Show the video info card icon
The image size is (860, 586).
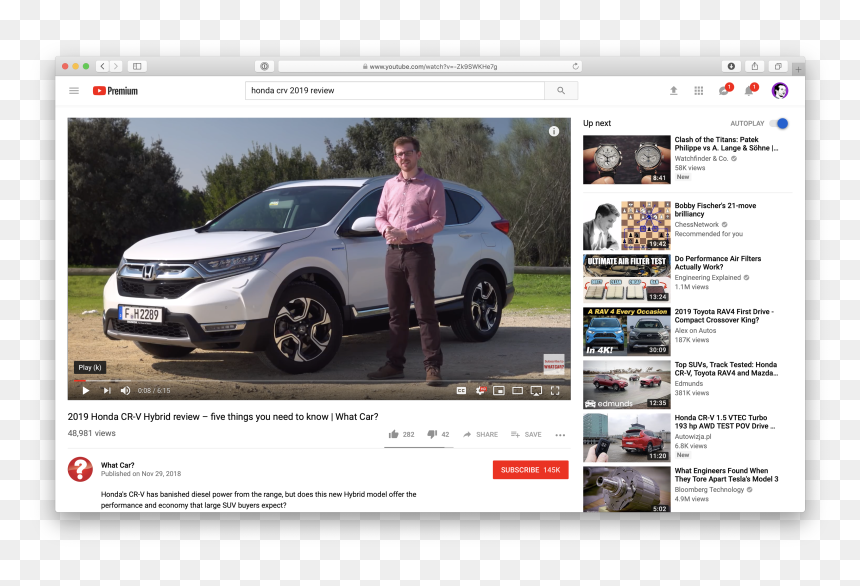click(554, 131)
